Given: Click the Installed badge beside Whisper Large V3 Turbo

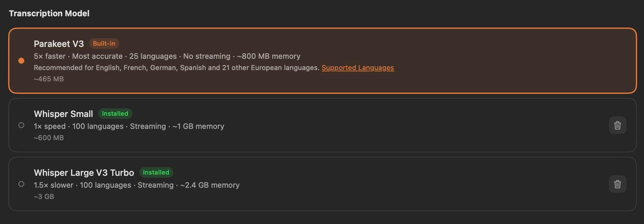Looking at the screenshot, I should pyautogui.click(x=156, y=172).
